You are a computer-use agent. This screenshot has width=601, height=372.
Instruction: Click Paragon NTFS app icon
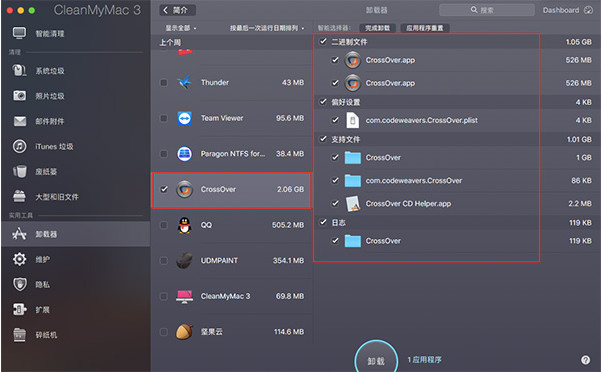(x=185, y=154)
